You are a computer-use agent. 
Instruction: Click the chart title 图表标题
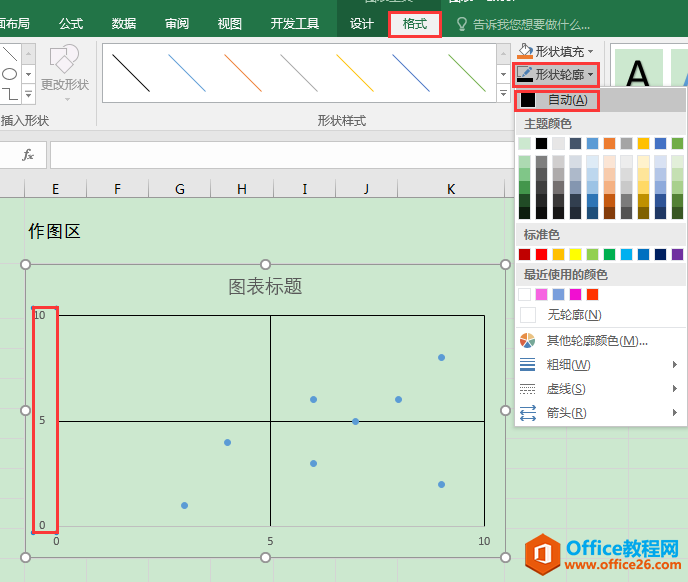coord(265,287)
